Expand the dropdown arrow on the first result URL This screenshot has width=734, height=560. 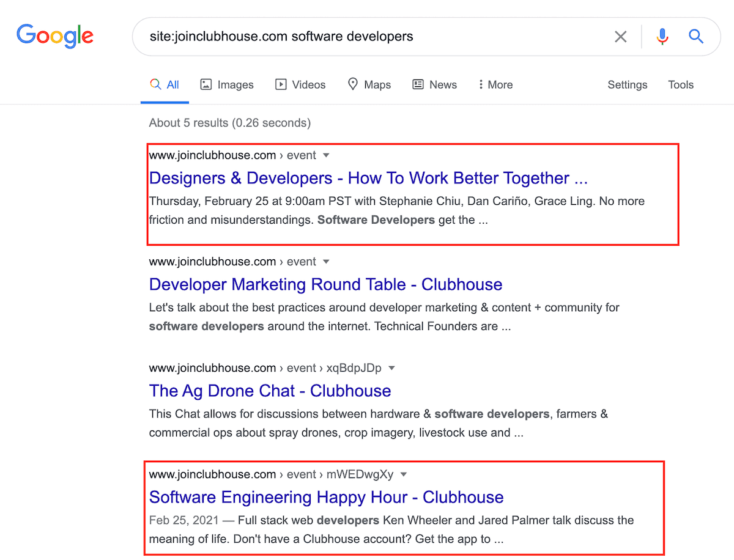coord(327,155)
